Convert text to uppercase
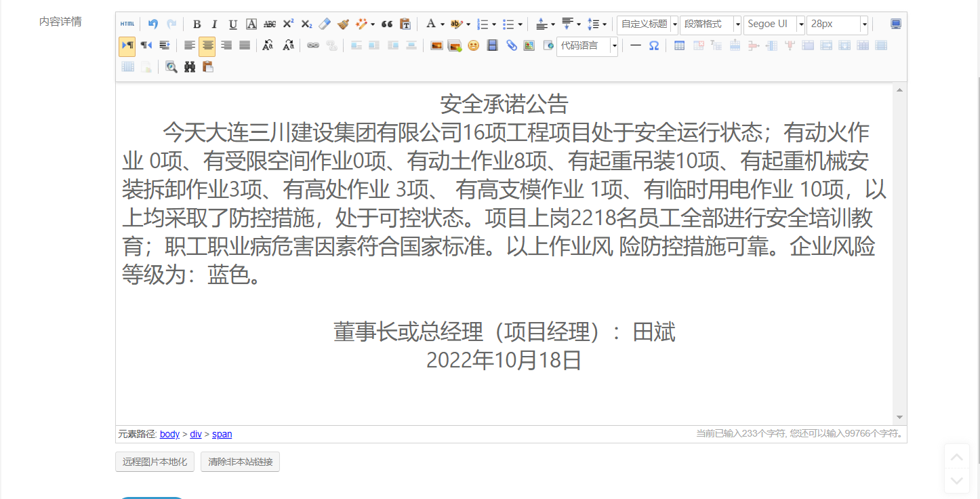This screenshot has height=499, width=980. [268, 46]
